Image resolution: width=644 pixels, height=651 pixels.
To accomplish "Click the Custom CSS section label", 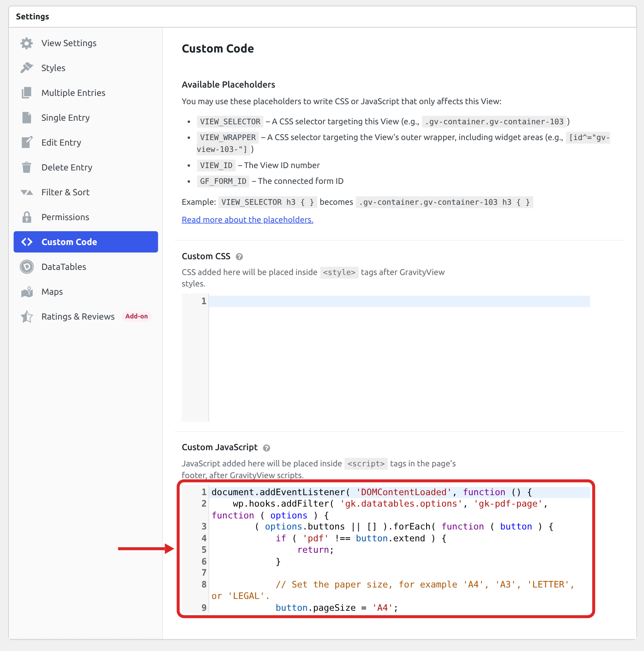I will [x=206, y=256].
